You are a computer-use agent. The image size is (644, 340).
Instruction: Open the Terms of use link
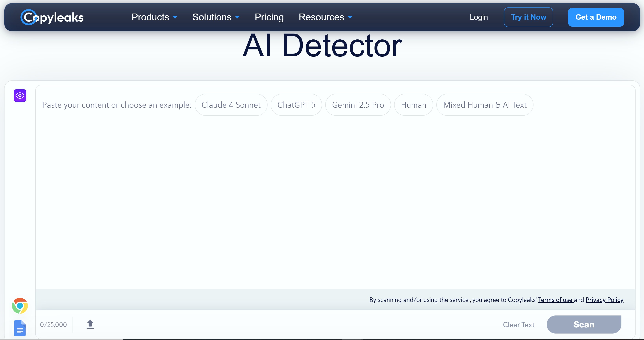(x=555, y=300)
